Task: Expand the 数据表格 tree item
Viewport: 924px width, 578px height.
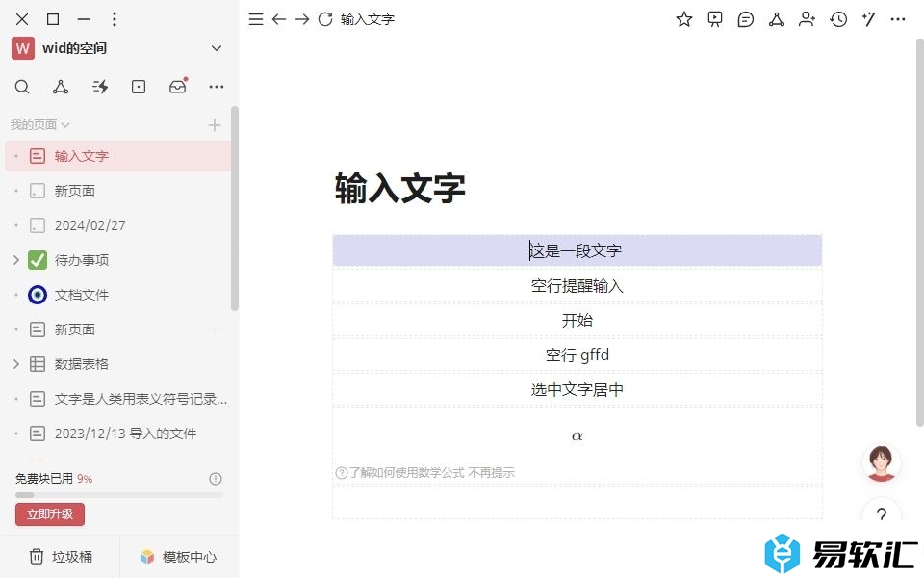Action: point(16,364)
